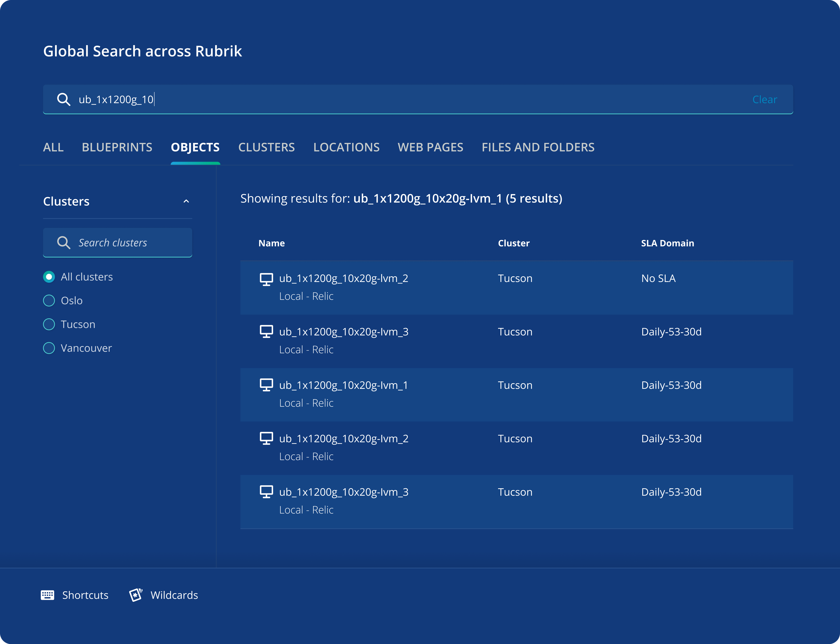Click the main search magnifier icon
Viewport: 840px width, 644px height.
[64, 99]
